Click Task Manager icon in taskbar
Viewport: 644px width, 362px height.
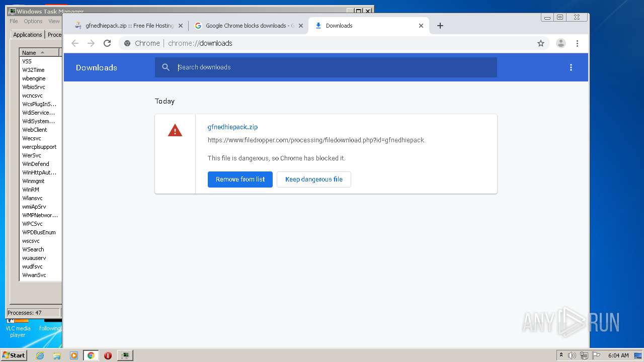click(x=125, y=355)
